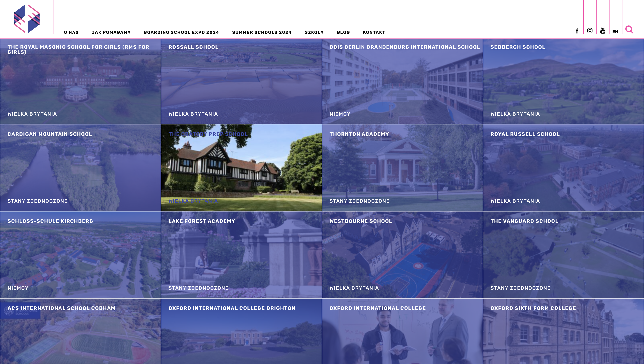Viewport: 644px width, 364px height.
Task: Click STANY ZJEDNOCZONE under Thornton Academy
Action: point(359,201)
